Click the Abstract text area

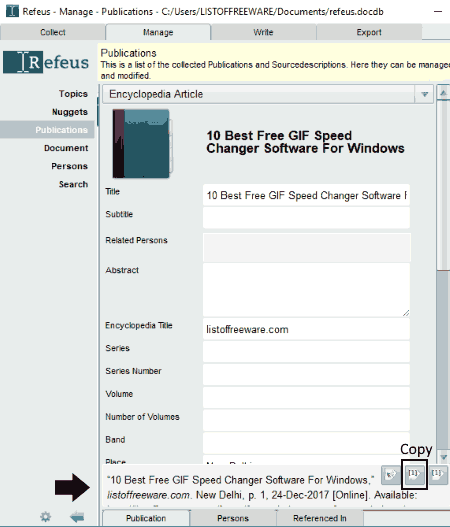(x=306, y=290)
